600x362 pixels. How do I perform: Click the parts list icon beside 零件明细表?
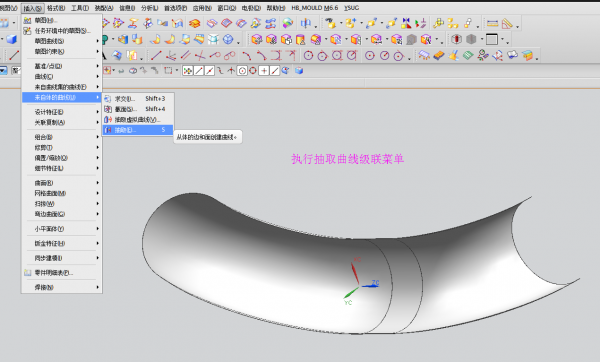(x=28, y=273)
